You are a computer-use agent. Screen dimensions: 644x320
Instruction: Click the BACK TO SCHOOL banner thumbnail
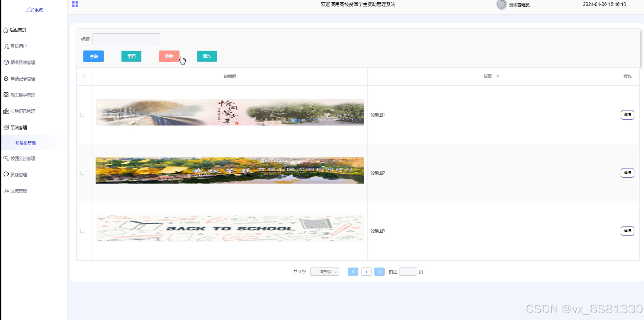[x=230, y=229]
